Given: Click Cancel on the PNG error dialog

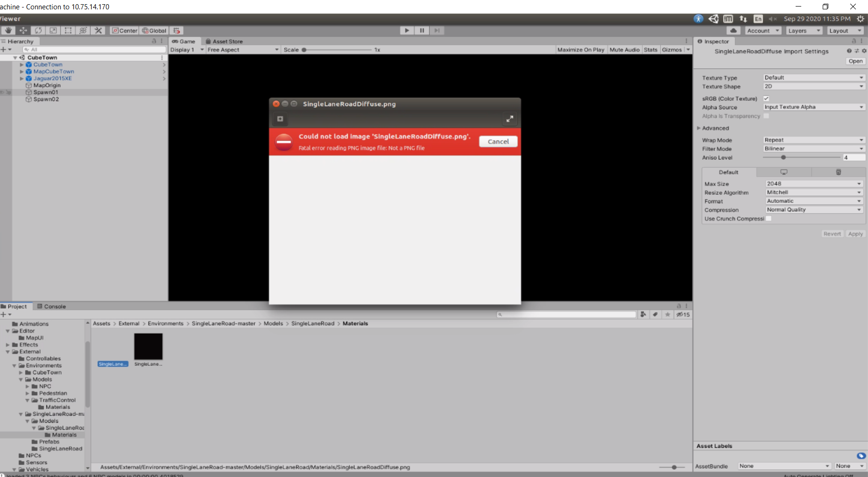Looking at the screenshot, I should [498, 141].
